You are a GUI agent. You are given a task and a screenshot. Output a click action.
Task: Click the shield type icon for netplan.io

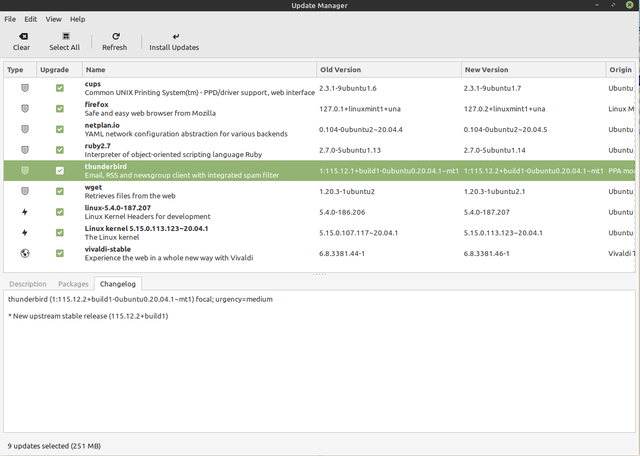point(25,129)
